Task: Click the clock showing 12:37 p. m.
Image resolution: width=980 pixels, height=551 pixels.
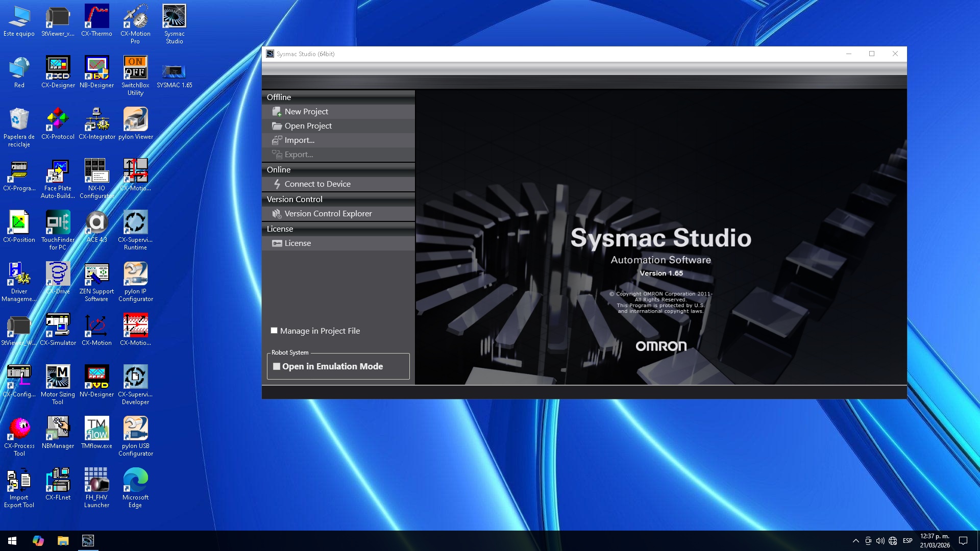Action: (x=935, y=541)
